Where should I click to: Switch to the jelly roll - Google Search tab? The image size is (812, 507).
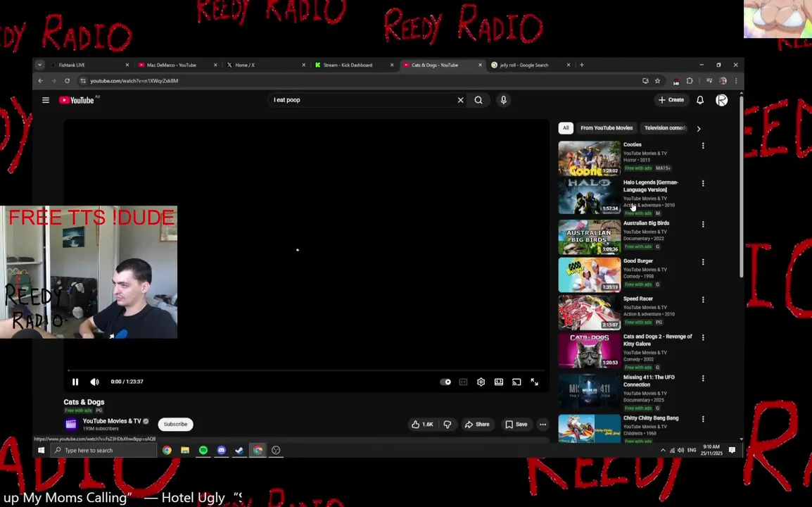pos(531,65)
